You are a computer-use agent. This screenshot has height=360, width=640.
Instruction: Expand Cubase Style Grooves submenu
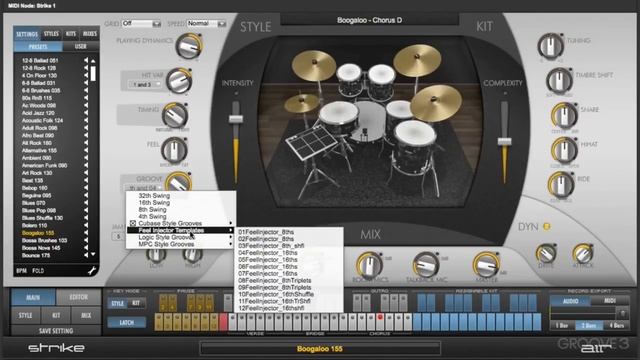coord(180,223)
